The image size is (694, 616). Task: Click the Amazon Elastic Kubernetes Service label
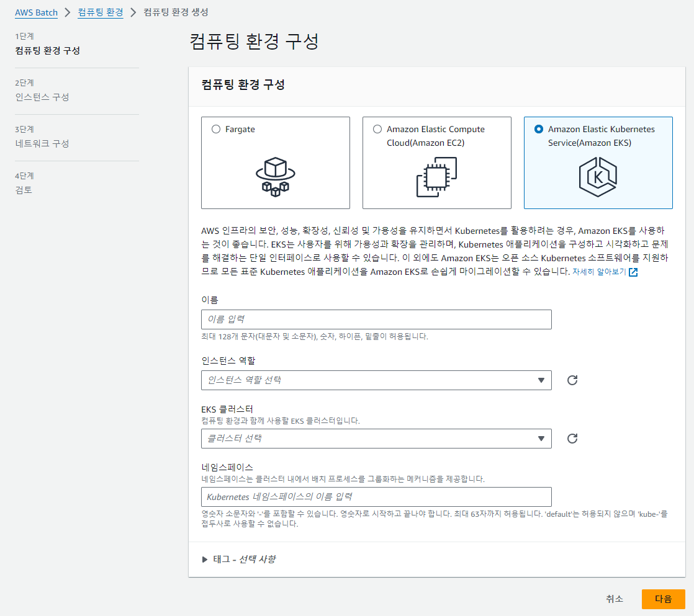[601, 136]
